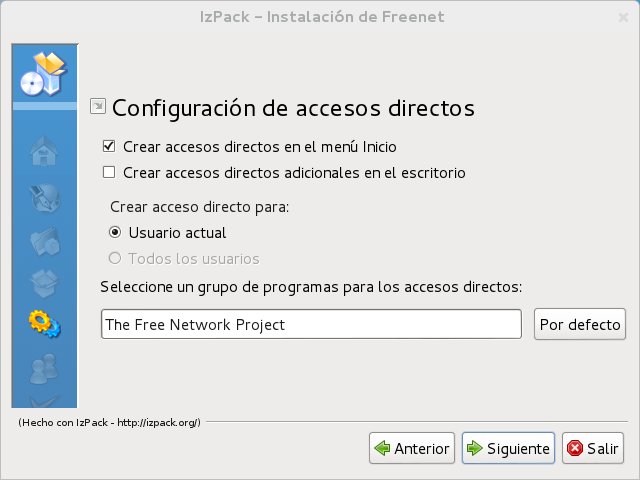Click the faded house step icon
The height and width of the screenshot is (480, 640).
coord(44,152)
